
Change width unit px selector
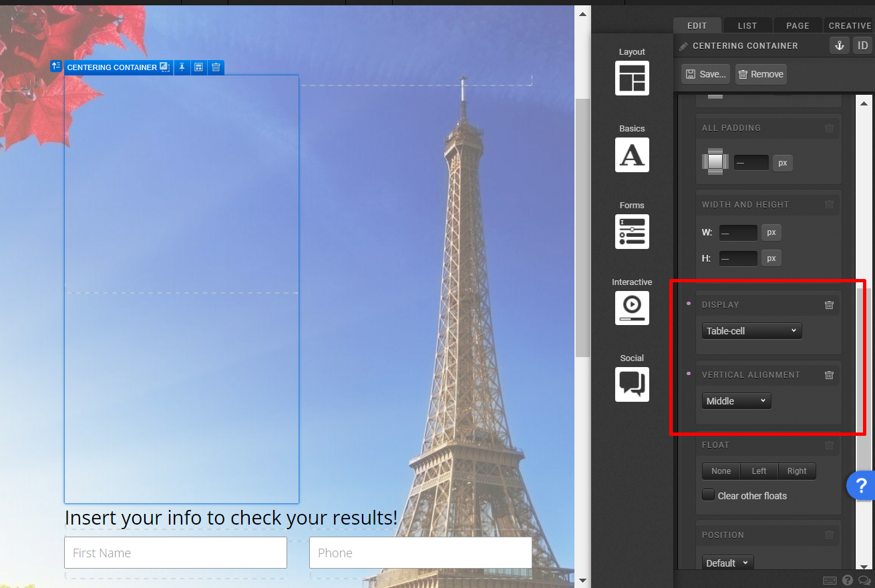(x=771, y=233)
